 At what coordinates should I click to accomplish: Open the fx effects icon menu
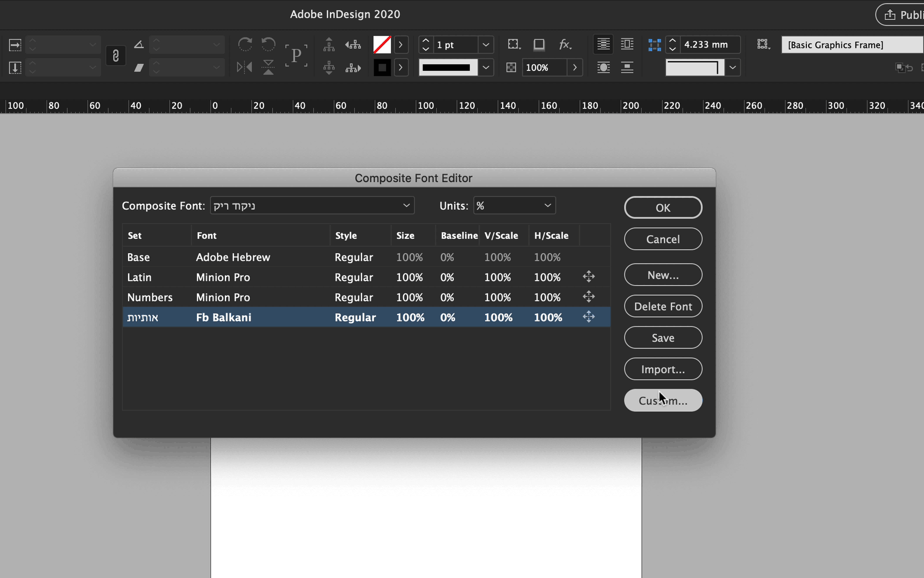565,45
